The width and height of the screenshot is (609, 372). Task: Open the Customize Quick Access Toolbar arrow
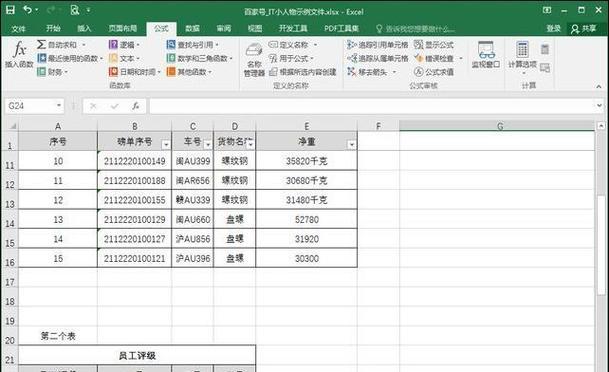tap(89, 10)
